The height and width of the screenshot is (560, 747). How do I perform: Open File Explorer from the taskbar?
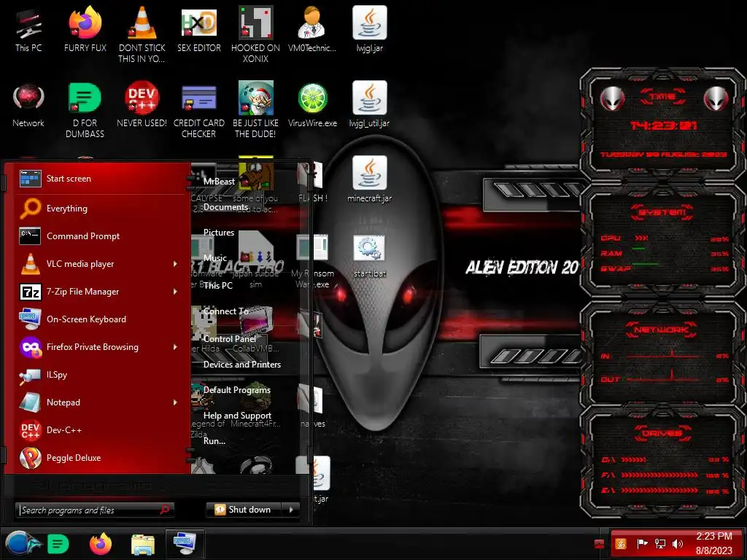coord(142,544)
